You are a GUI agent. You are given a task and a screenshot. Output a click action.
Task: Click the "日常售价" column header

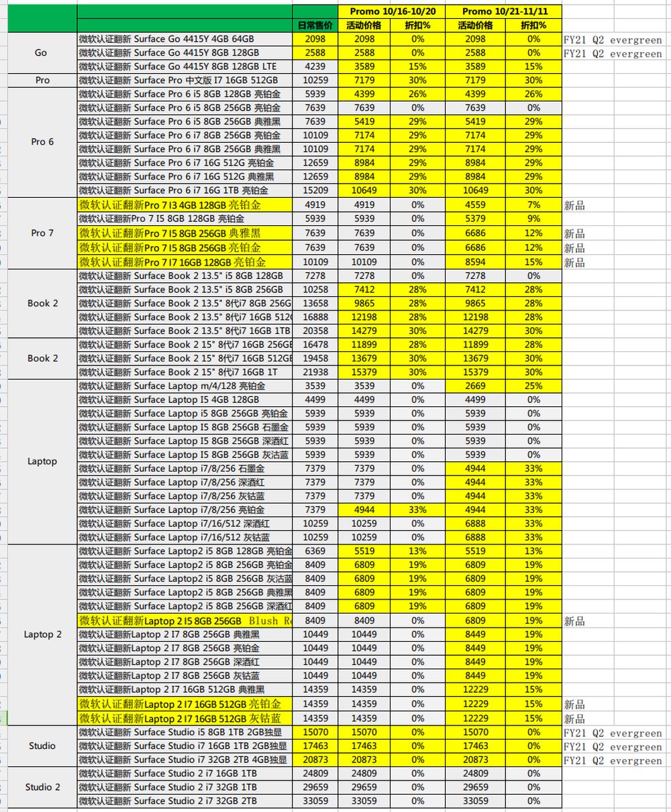315,25
